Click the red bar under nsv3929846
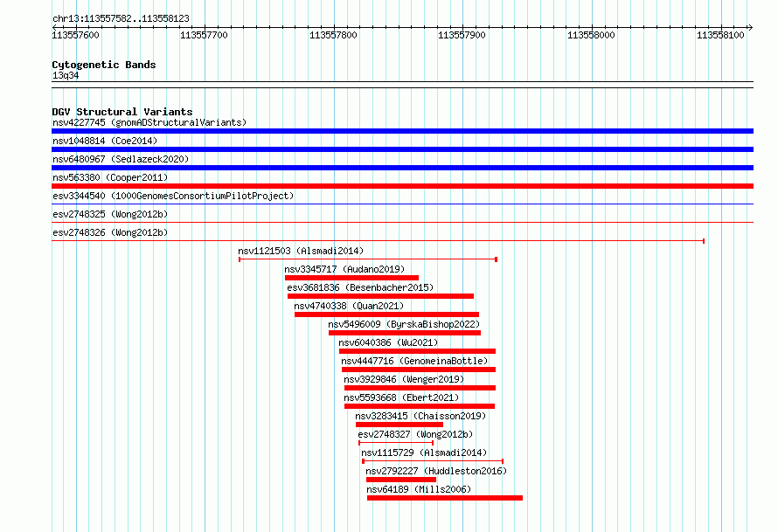 (x=420, y=388)
